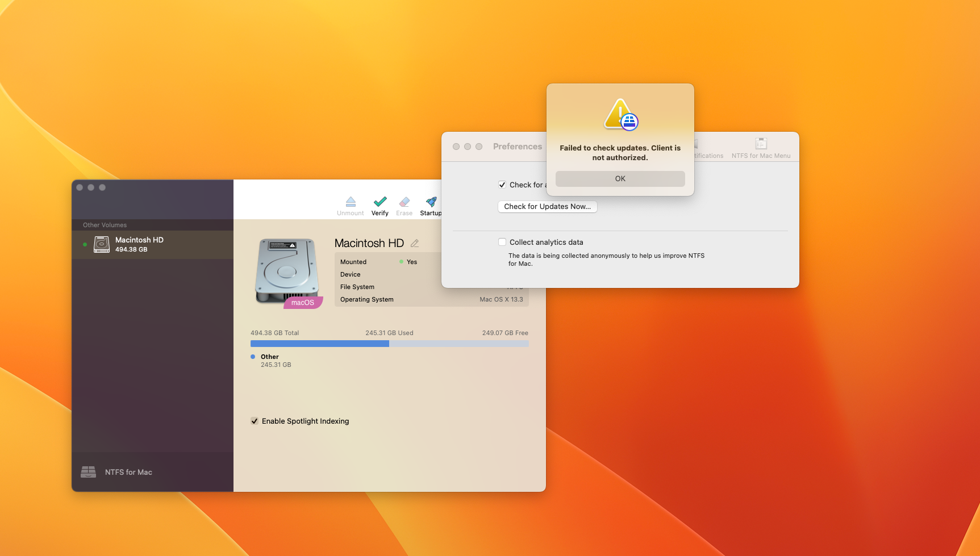The width and height of the screenshot is (980, 556).
Task: Click the 'File System' row label
Action: 357,287
